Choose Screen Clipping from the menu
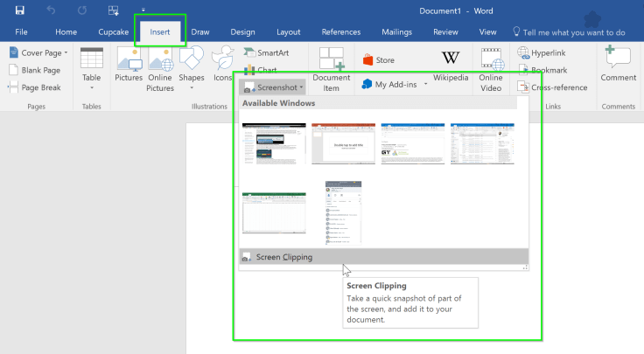 click(283, 257)
